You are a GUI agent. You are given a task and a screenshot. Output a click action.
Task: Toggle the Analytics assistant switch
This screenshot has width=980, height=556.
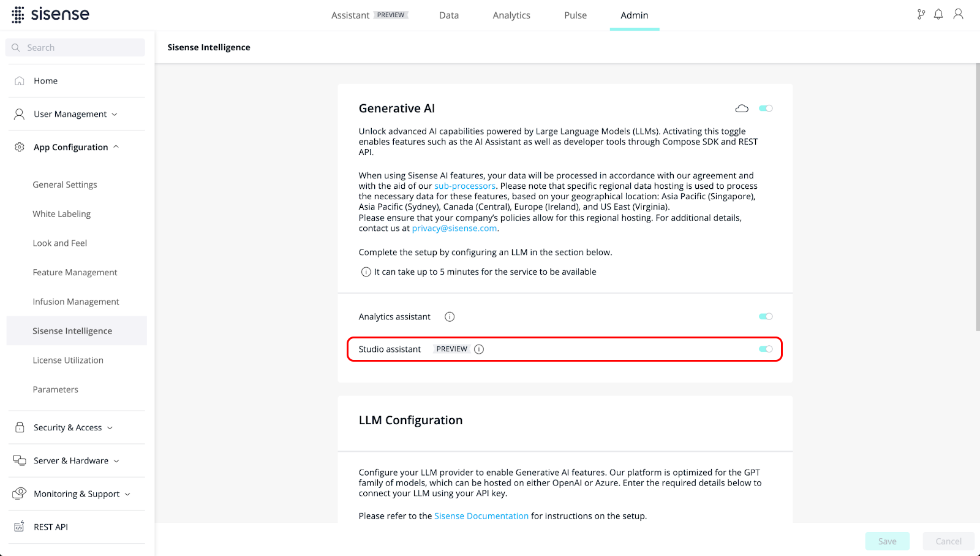click(x=766, y=317)
